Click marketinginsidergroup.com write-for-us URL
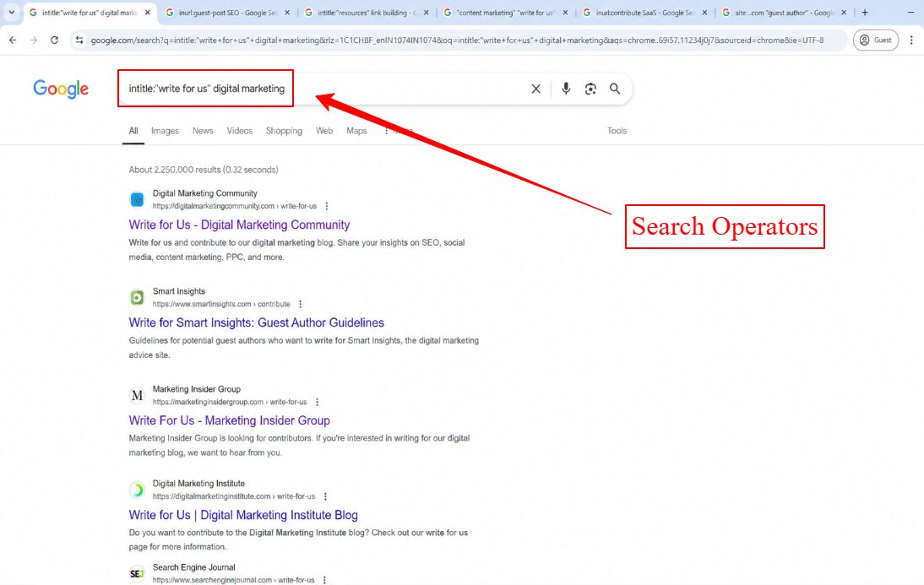This screenshot has width=924, height=585. (x=230, y=402)
